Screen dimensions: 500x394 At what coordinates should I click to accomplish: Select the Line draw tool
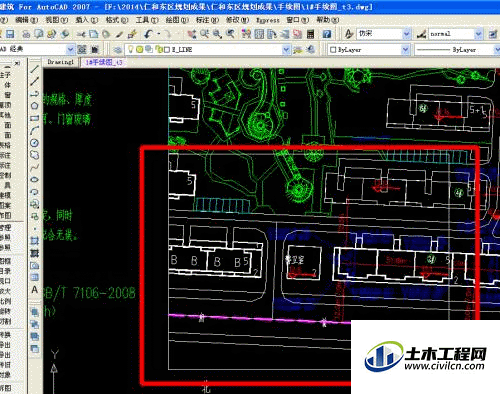[35, 69]
